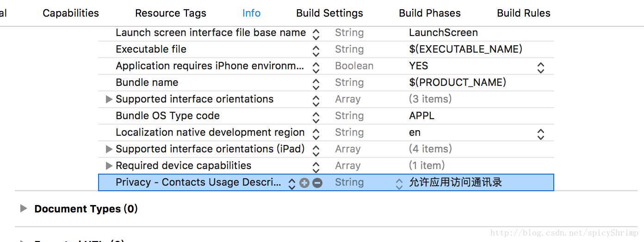Click the LaunchScreen value field

443,33
